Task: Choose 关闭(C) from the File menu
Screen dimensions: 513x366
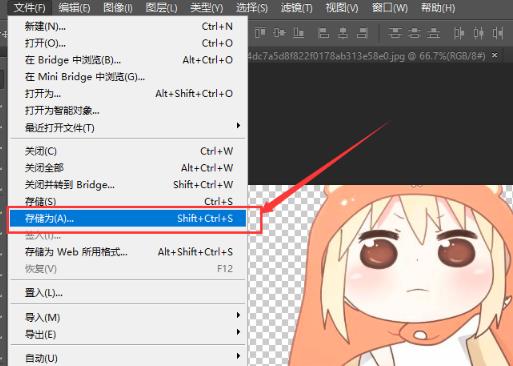Action: pyautogui.click(x=128, y=151)
